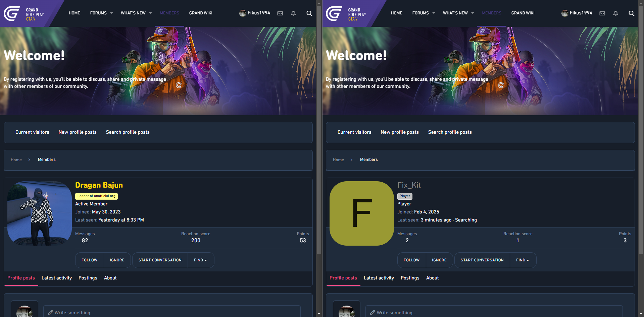644x317 pixels.
Task: Click Fix_Kit letter F avatar
Action: [362, 213]
